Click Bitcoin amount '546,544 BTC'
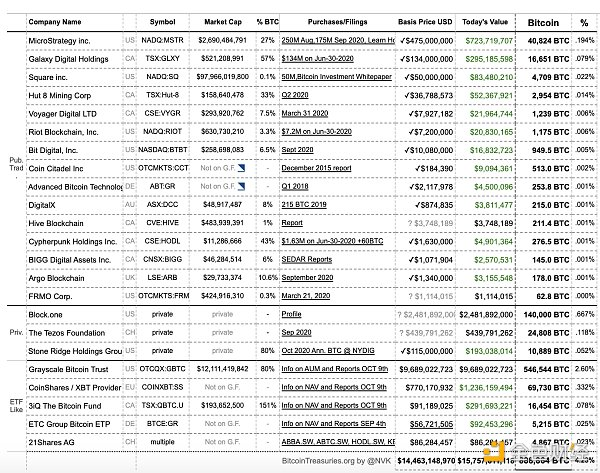 pyautogui.click(x=546, y=370)
